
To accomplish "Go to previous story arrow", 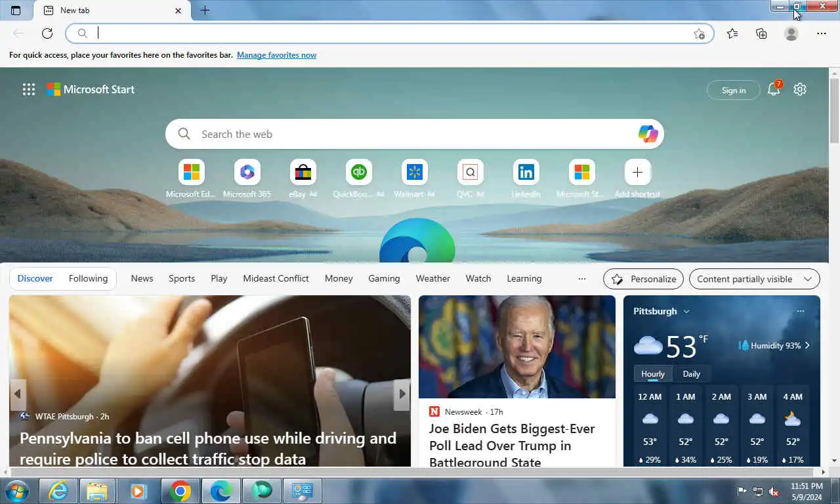I will [18, 394].
